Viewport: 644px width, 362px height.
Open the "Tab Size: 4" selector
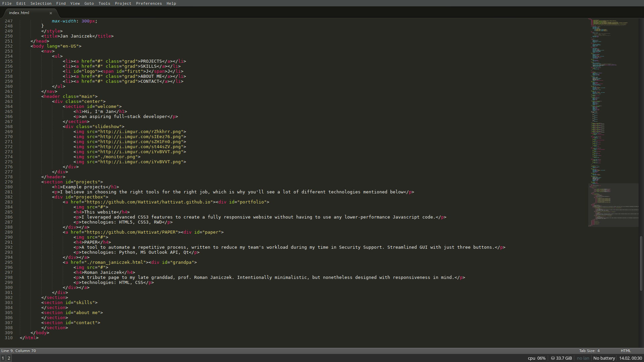(589, 351)
